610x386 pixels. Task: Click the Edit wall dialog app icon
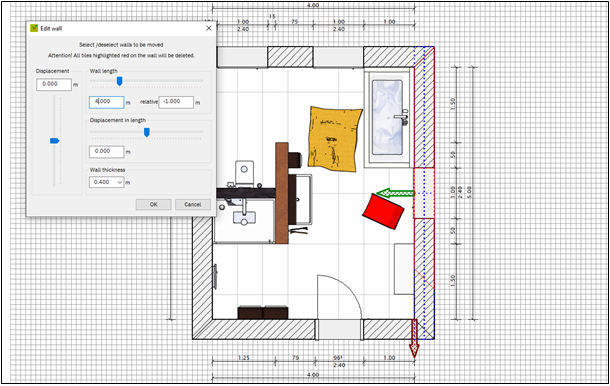pos(34,28)
